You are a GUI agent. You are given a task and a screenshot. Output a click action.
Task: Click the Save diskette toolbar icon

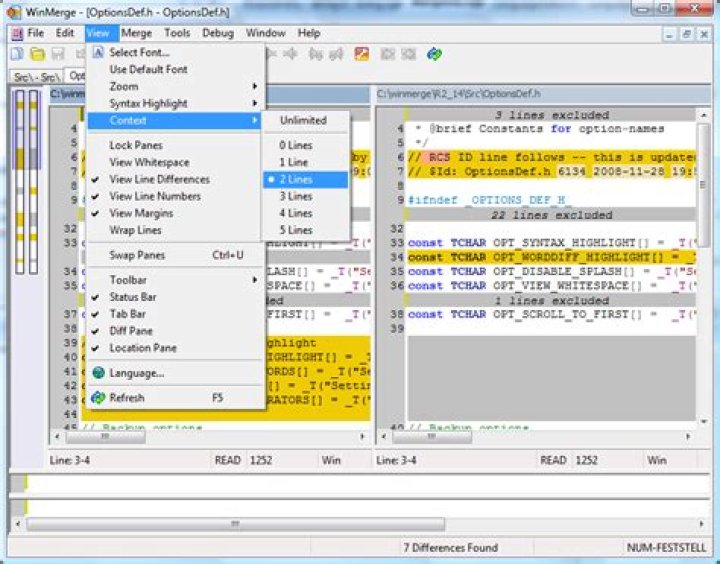point(58,54)
